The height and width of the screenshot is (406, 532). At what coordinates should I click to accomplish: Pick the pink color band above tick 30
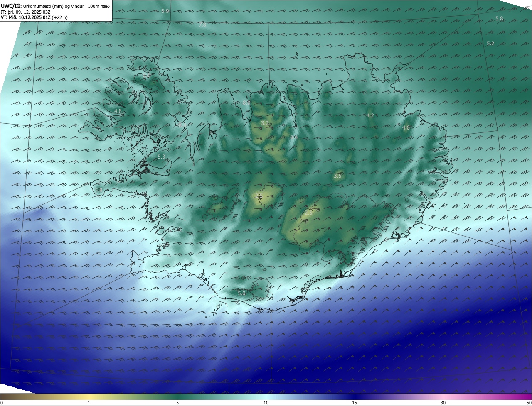pyautogui.click(x=443, y=397)
